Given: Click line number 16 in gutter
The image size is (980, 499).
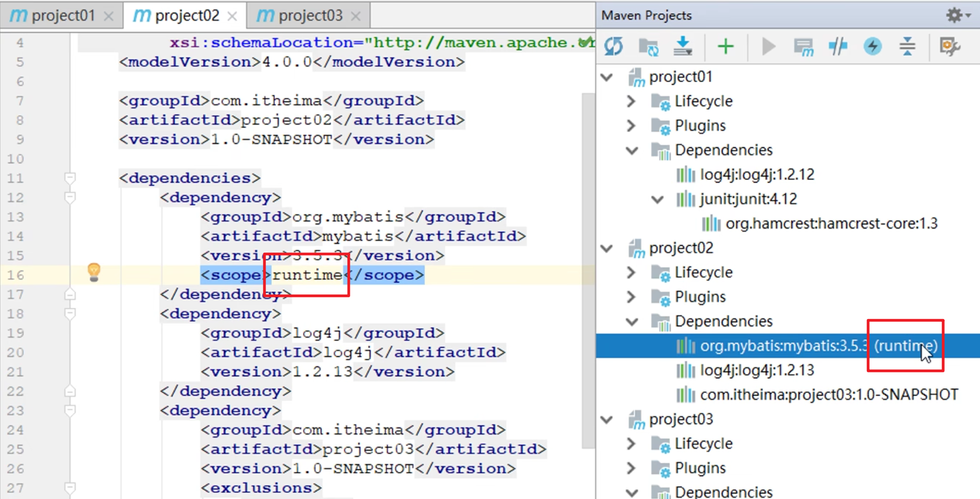Looking at the screenshot, I should 16,275.
